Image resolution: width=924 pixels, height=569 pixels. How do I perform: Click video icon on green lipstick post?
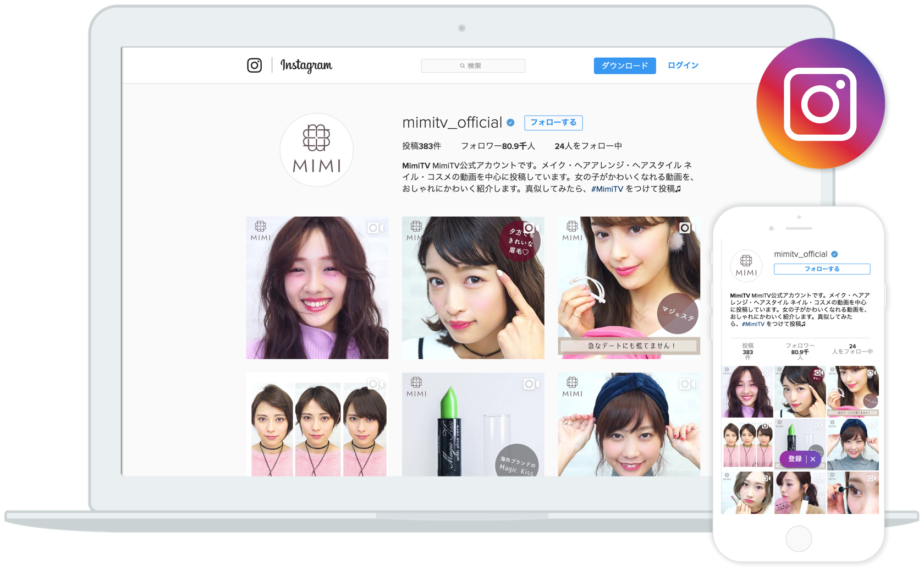(531, 384)
